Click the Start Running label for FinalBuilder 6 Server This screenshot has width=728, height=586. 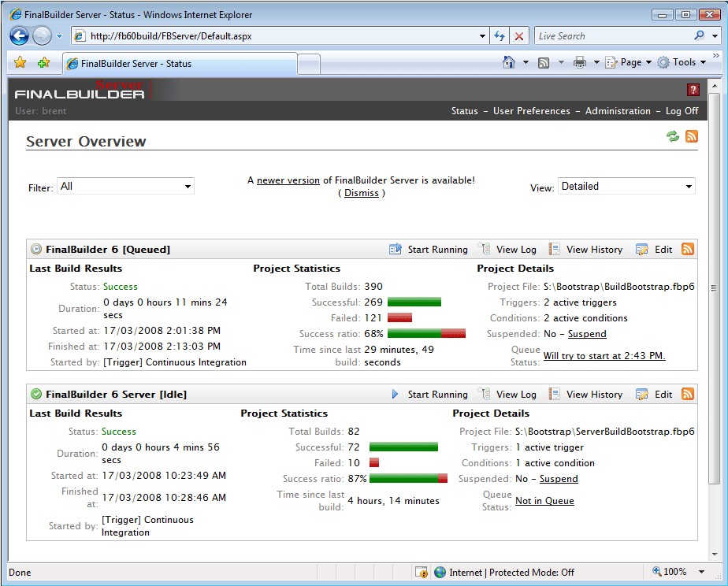tap(438, 395)
